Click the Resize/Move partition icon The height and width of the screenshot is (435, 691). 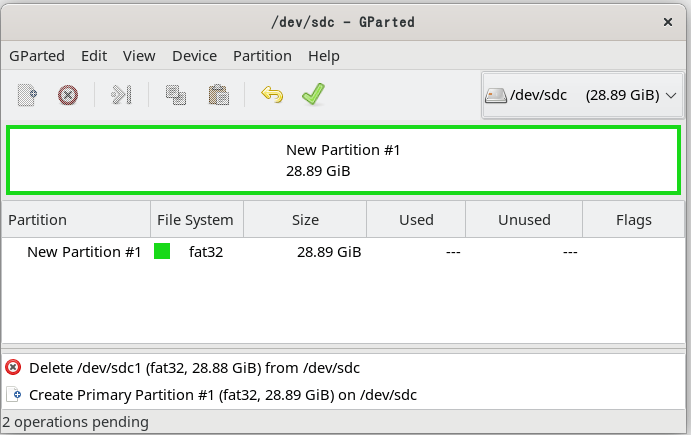(121, 95)
